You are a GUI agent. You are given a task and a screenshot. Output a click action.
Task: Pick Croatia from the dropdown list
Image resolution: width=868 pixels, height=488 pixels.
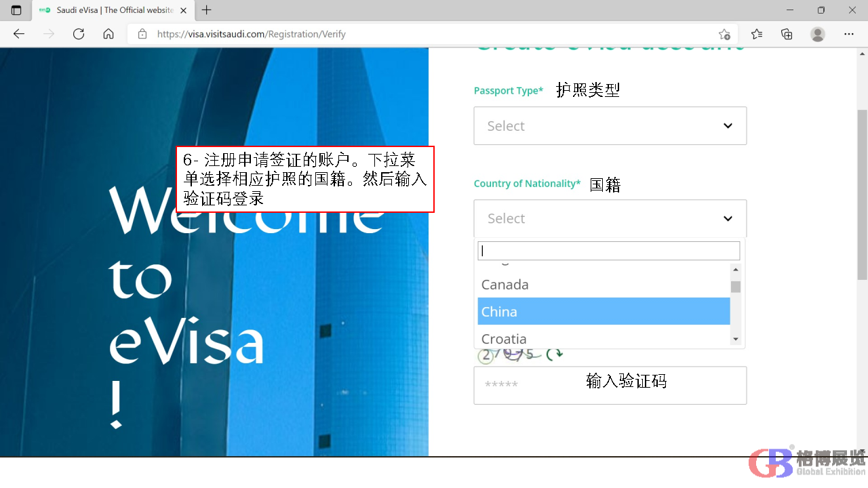604,338
